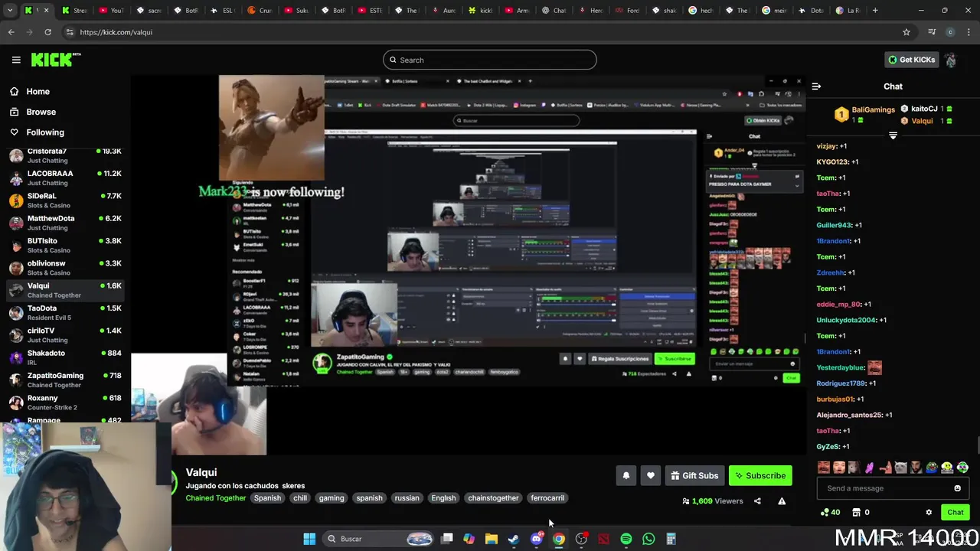Open LACOBRAAA channel in the sidebar
The width and height of the screenshot is (980, 551).
(65, 178)
